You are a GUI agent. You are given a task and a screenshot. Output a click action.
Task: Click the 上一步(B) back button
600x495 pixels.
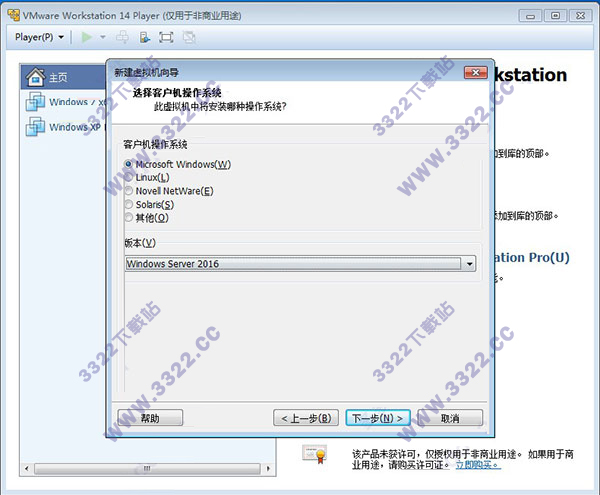306,418
